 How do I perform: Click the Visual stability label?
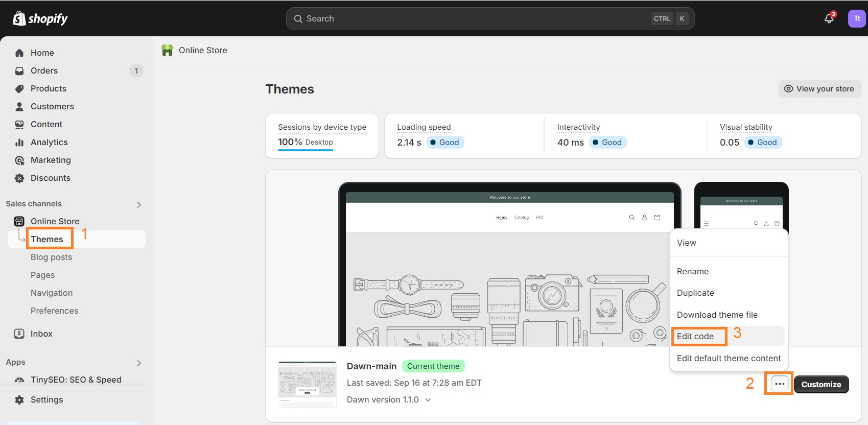coord(746,127)
